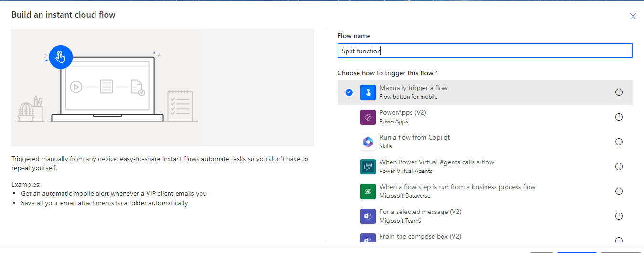Click the Teams icon for selected message
Viewport: 644px width, 253px height.
[x=368, y=216]
